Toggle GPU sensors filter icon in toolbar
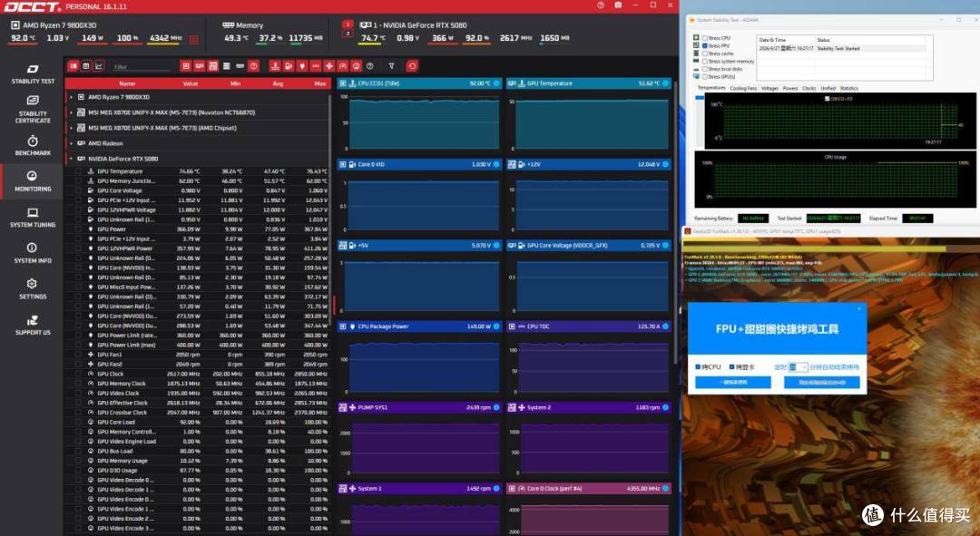 (x=200, y=66)
